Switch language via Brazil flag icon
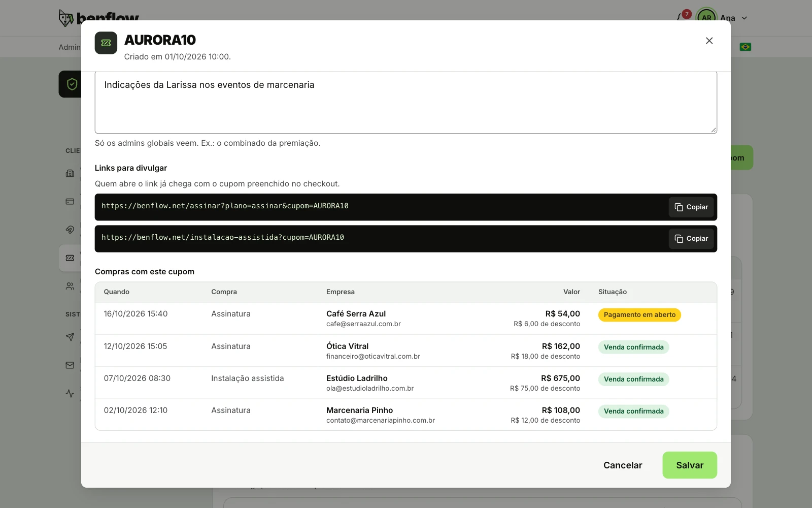 pyautogui.click(x=745, y=47)
